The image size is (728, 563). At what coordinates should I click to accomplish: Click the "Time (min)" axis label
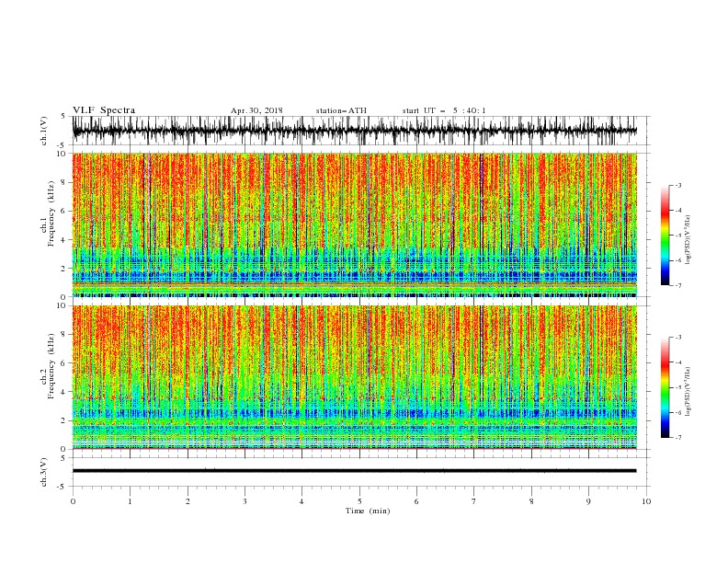pos(368,511)
